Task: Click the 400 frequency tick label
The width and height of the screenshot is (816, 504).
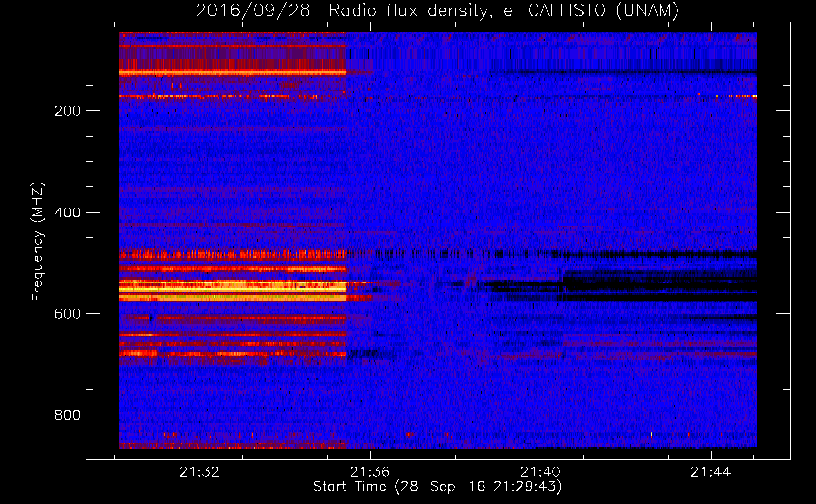Action: 68,212
